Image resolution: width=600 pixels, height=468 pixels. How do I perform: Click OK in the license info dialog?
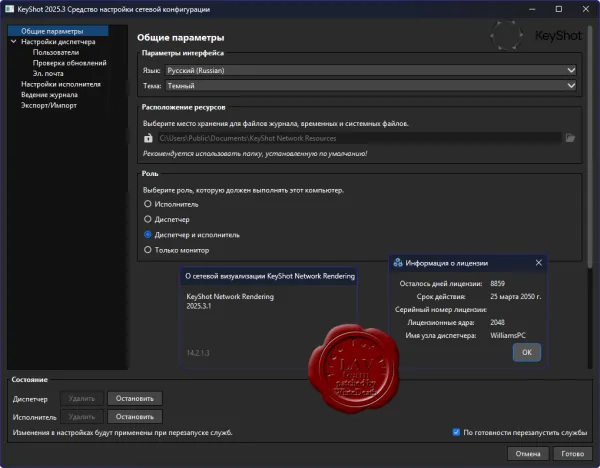[527, 352]
